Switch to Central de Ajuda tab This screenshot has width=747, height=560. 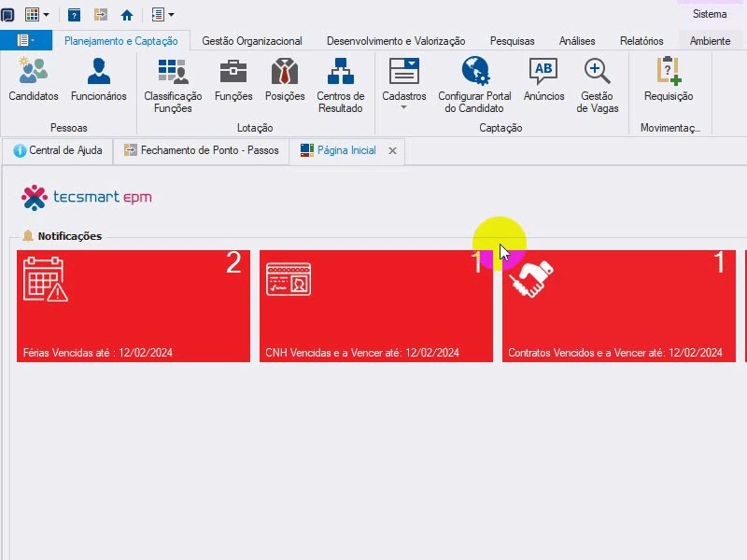58,150
